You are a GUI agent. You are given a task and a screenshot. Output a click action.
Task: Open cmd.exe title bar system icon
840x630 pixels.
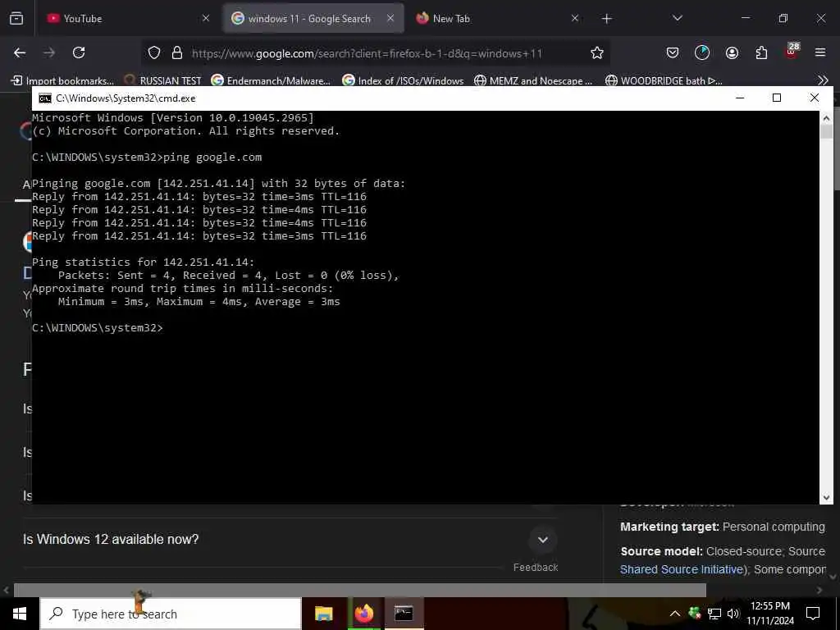click(x=45, y=98)
